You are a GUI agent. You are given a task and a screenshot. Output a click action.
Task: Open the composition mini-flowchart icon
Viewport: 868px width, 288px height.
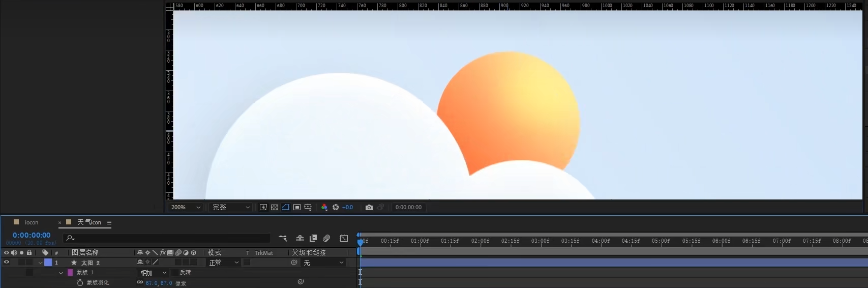[283, 238]
